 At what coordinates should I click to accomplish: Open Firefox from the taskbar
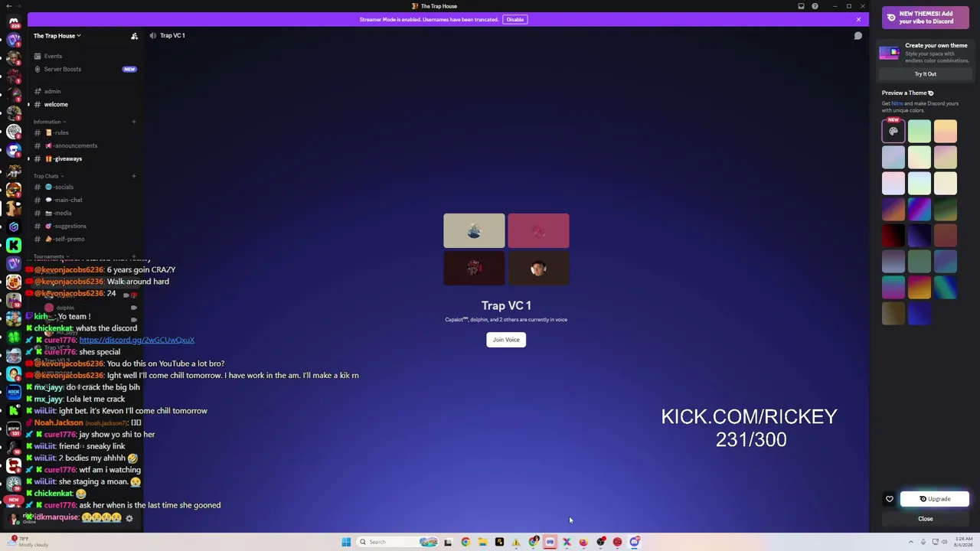pos(583,542)
